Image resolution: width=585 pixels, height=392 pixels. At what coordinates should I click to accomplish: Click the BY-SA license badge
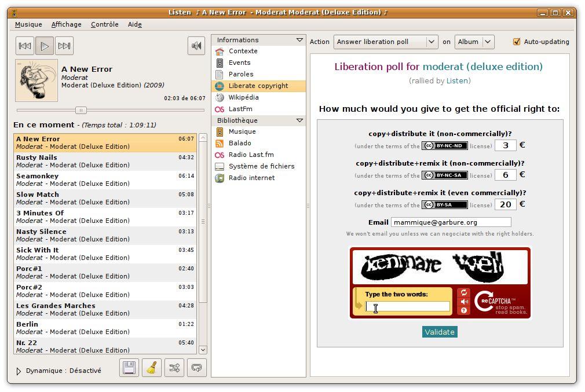click(445, 204)
